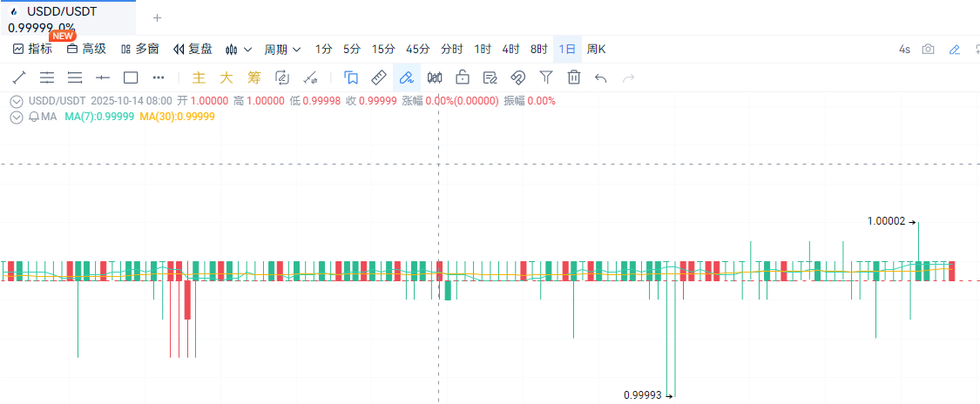
Task: Open the ruler measurement tool
Action: [x=379, y=77]
